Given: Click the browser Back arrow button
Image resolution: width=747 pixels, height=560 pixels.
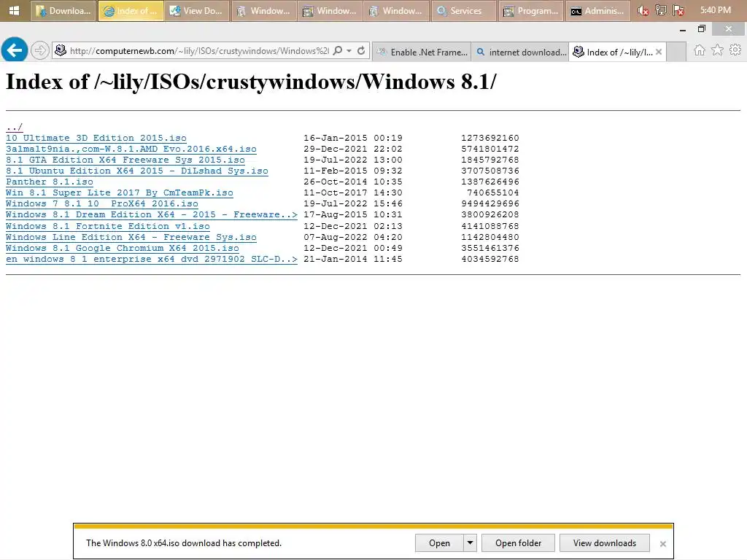Looking at the screenshot, I should point(15,50).
